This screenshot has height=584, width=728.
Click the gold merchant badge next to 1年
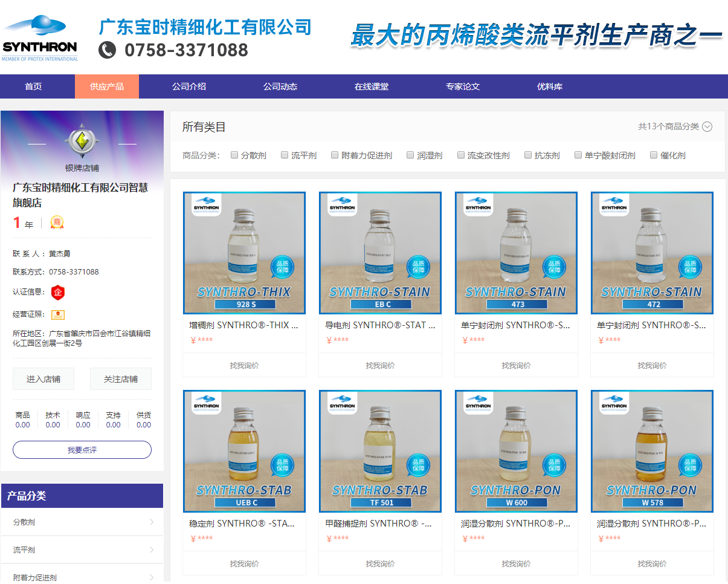pyautogui.click(x=57, y=222)
